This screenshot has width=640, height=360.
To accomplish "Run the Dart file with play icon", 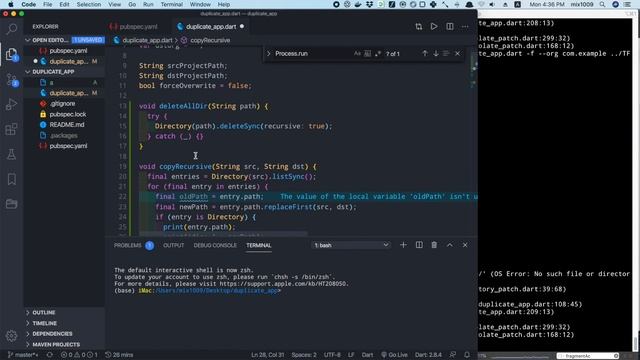I will click(x=434, y=27).
